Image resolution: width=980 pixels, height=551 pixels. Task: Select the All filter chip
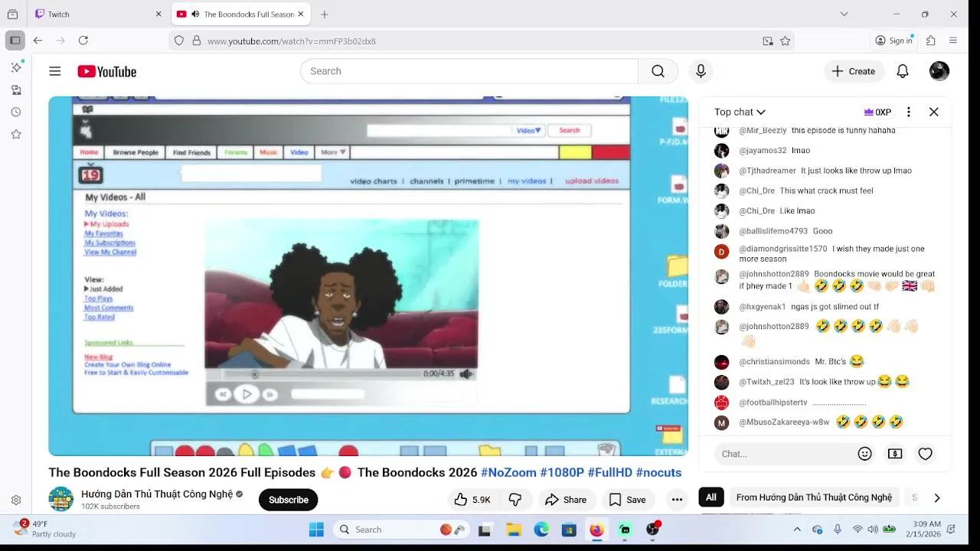coord(711,497)
